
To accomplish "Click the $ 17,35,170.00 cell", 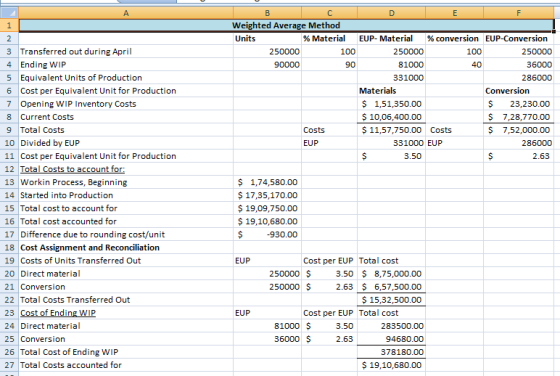I will pyautogui.click(x=268, y=195).
